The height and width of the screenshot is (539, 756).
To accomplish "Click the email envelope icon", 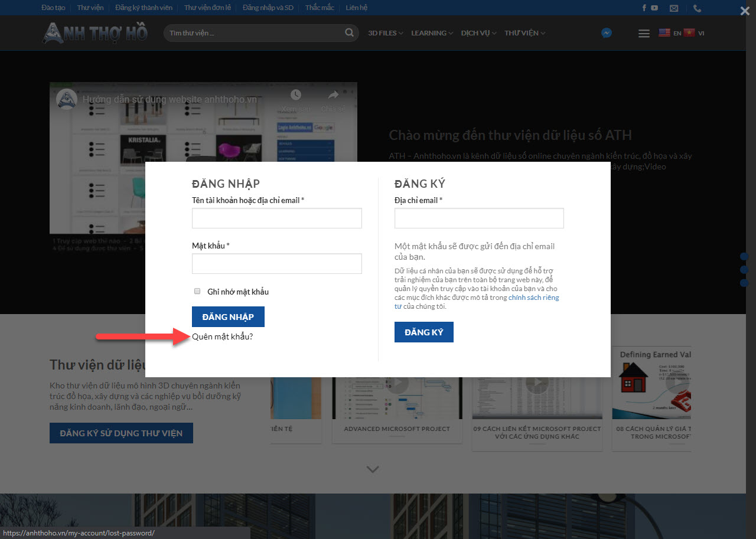I will (674, 8).
